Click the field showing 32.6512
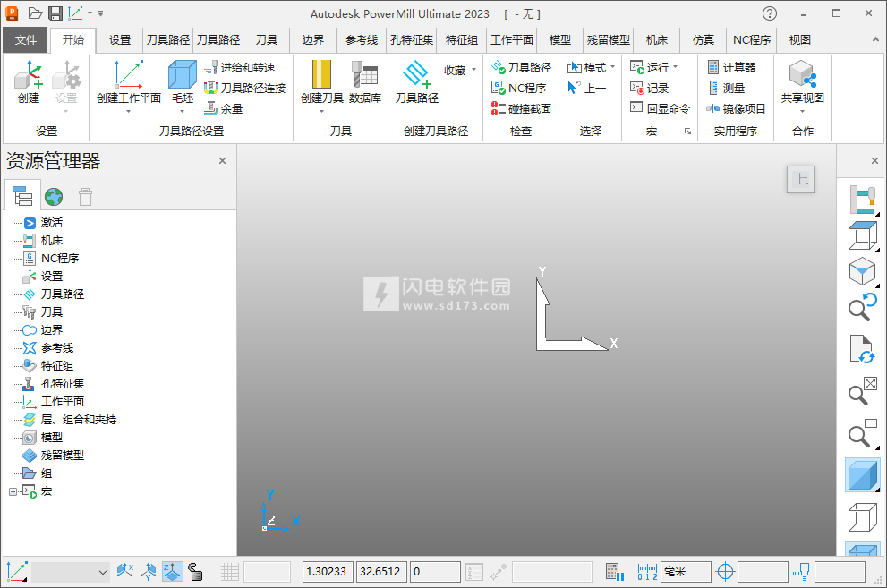 [x=382, y=572]
